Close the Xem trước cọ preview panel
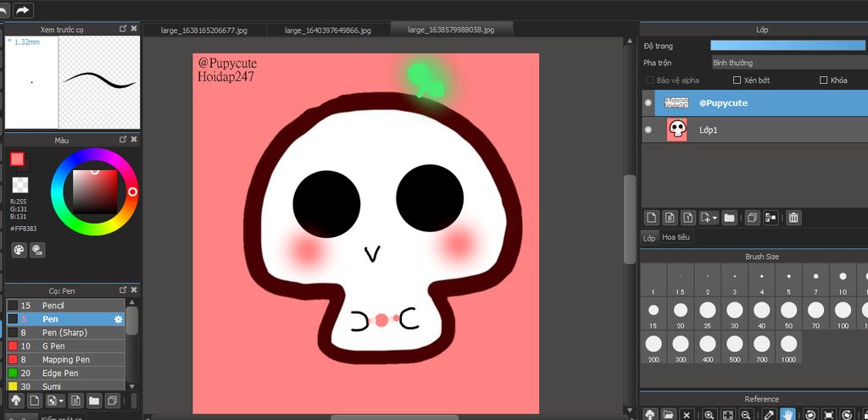The height and width of the screenshot is (420, 868). pyautogui.click(x=134, y=29)
